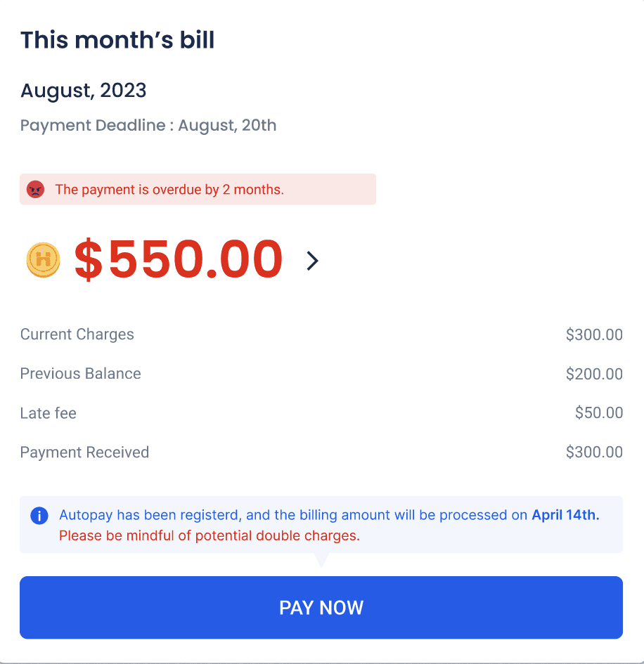Click the $50.00 late fee amount
Image resolution: width=644 pixels, height=664 pixels.
pos(599,413)
